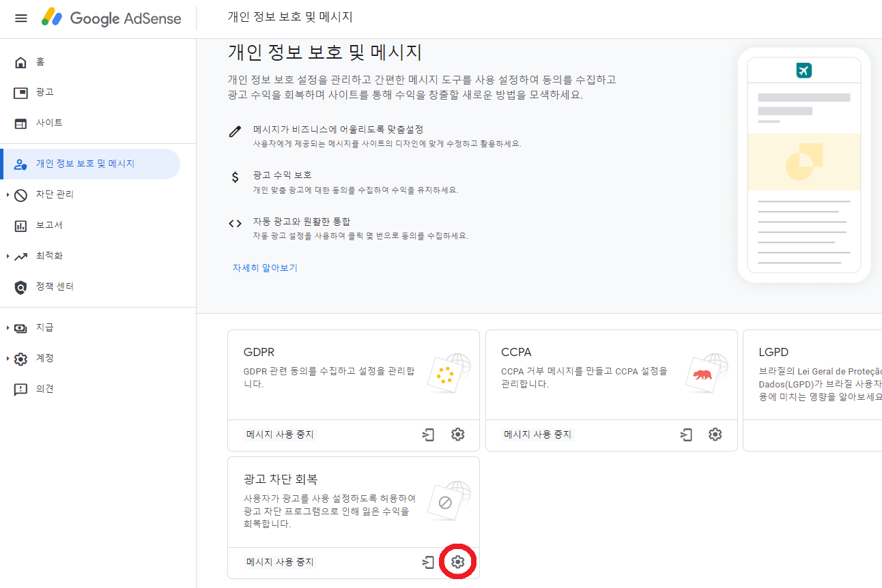Click the 개인 정보 보호 및 메시지 sidebar icon

[x=21, y=164]
